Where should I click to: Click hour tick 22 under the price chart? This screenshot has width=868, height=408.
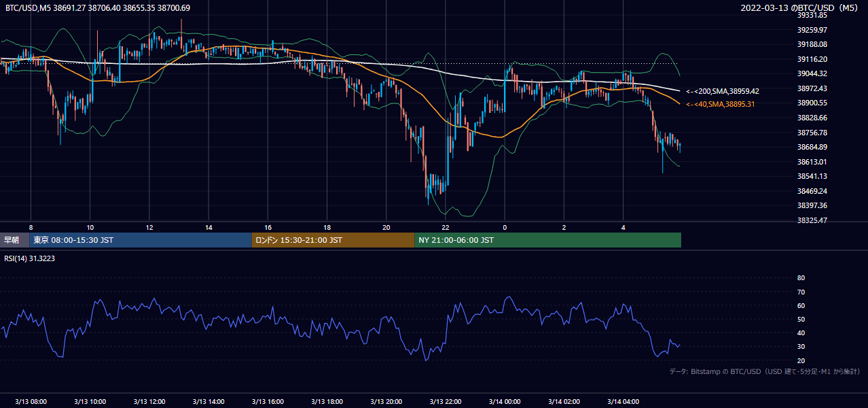pyautogui.click(x=446, y=228)
